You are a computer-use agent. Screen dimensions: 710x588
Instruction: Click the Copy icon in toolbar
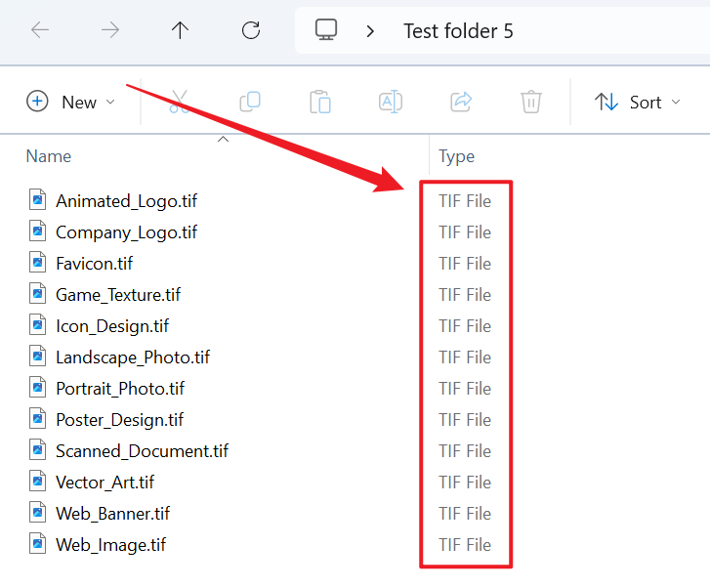250,102
